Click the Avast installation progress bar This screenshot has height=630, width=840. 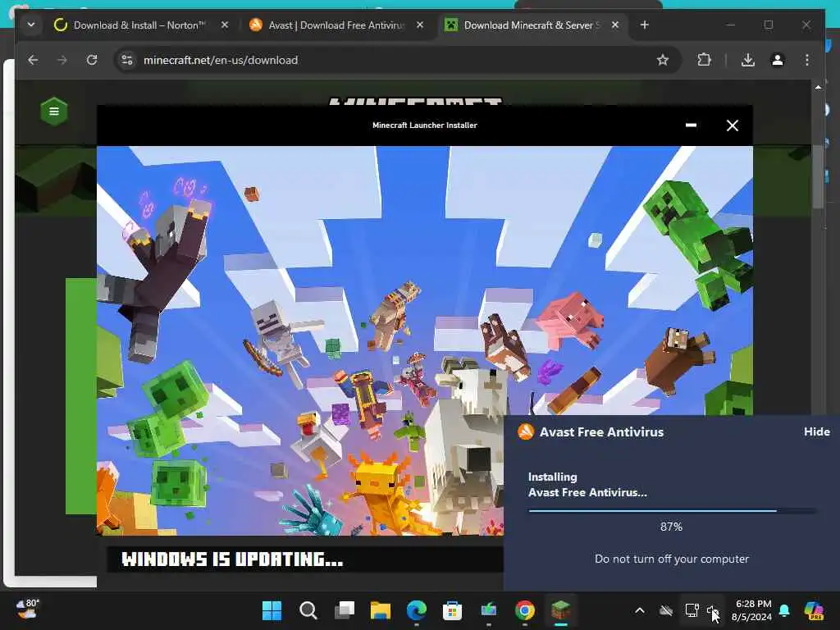(672, 511)
